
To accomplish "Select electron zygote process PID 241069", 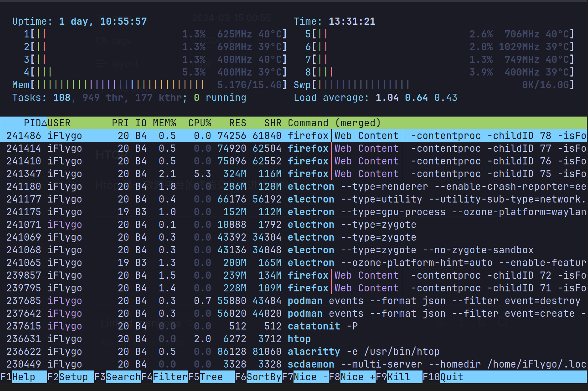I will (294, 237).
